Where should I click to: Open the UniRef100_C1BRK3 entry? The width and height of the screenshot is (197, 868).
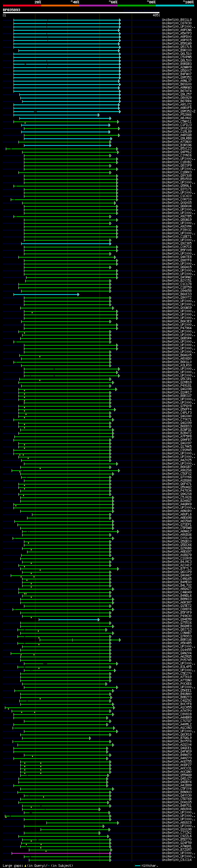pos(177,172)
